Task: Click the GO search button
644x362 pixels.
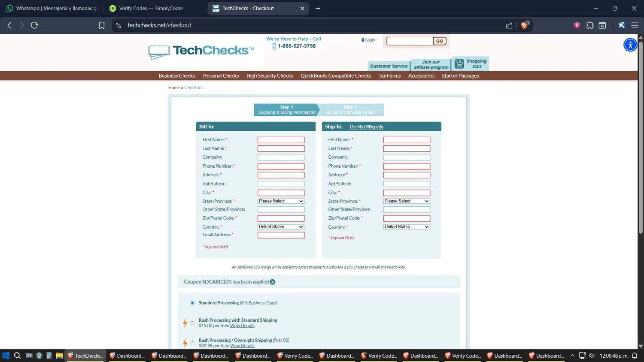Action: click(x=440, y=41)
